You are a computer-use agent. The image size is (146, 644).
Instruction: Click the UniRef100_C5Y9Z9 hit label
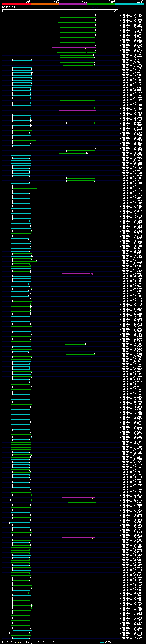click(x=131, y=151)
